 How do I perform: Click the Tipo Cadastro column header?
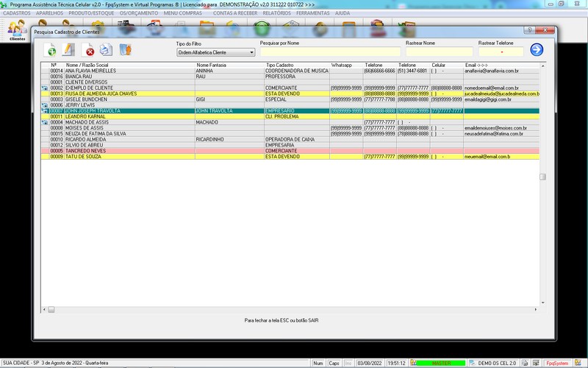pyautogui.click(x=279, y=66)
